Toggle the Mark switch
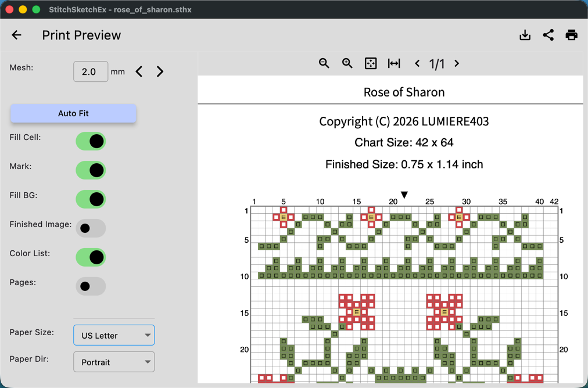Viewport: 588px width, 388px height. (91, 170)
